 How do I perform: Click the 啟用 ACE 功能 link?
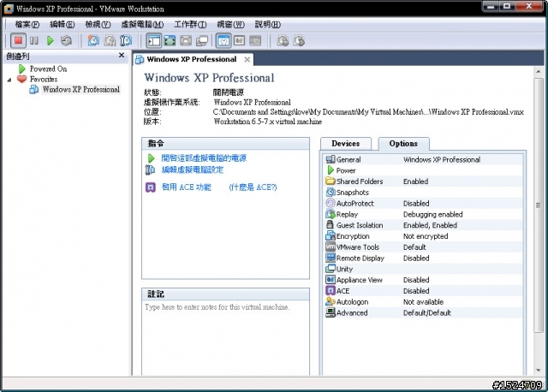pos(187,187)
